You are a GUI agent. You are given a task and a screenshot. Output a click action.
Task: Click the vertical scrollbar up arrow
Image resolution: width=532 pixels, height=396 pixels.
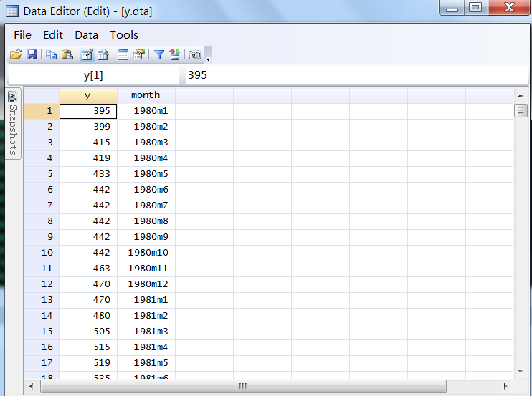click(521, 96)
